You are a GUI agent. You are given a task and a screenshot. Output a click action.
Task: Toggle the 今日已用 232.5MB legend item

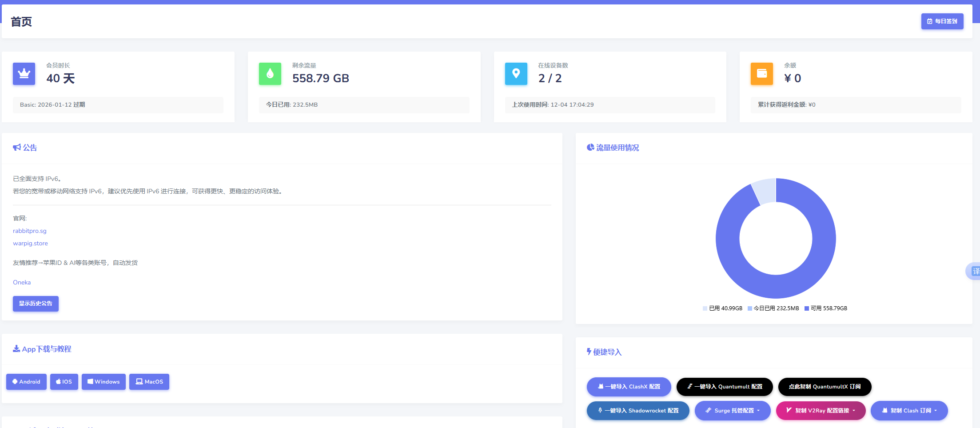773,308
